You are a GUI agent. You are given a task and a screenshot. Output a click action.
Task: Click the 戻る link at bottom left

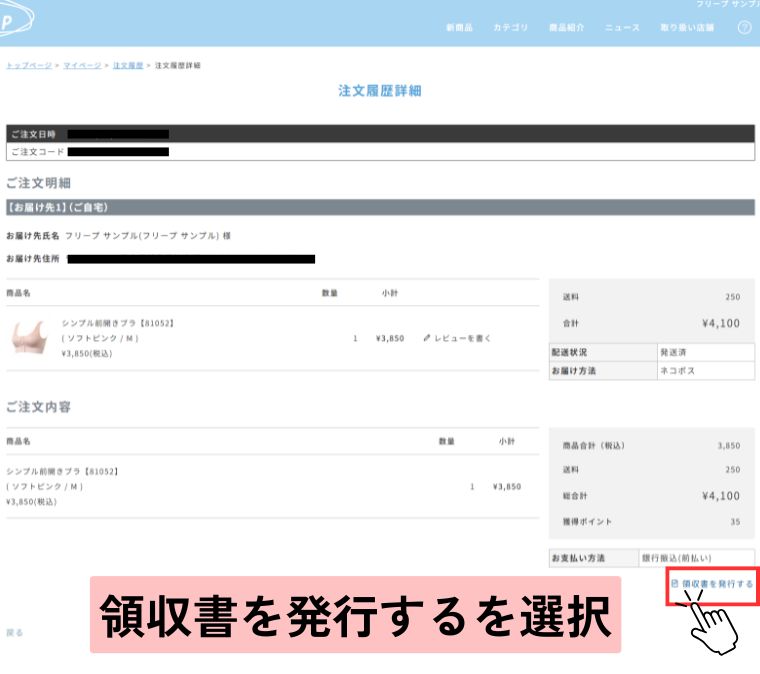coord(14,632)
